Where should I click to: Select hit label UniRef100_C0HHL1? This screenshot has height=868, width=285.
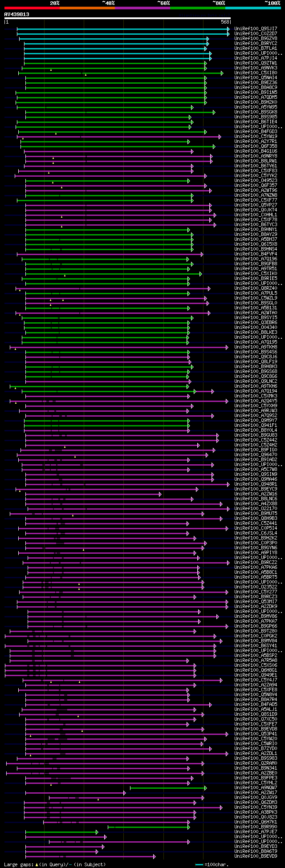(x=256, y=215)
